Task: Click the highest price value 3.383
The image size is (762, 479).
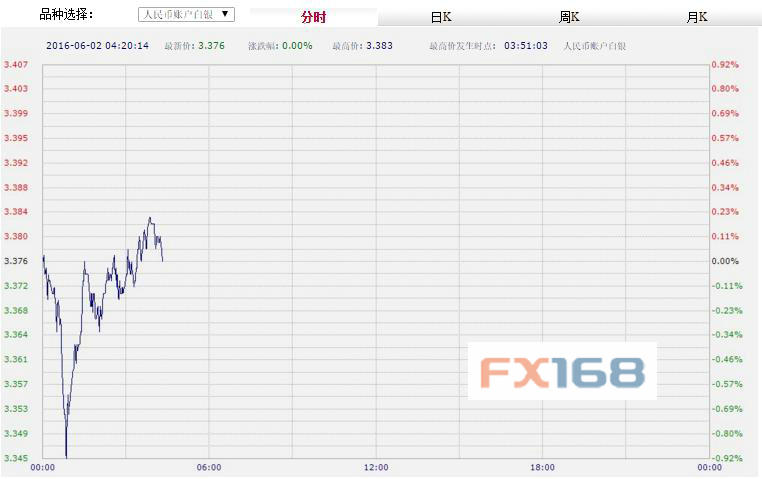Action: [380, 46]
